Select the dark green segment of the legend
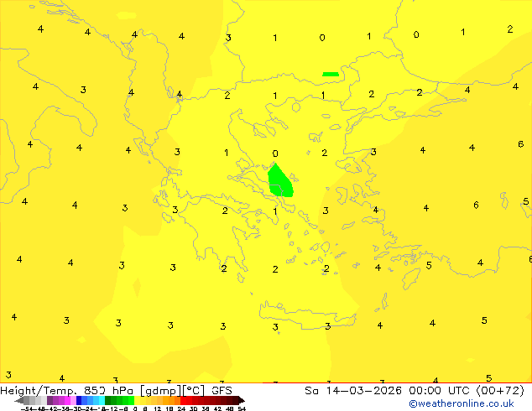532x411 pixels. (x=112, y=401)
